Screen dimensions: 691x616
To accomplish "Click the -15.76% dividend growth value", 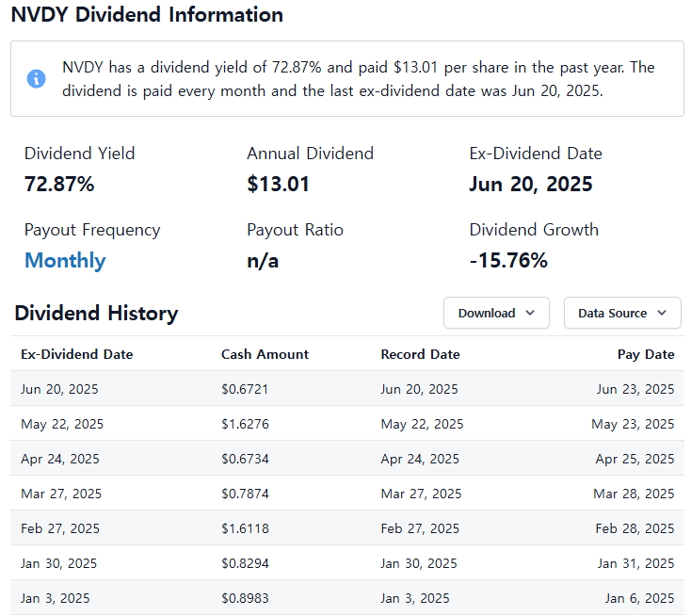I will tap(508, 260).
